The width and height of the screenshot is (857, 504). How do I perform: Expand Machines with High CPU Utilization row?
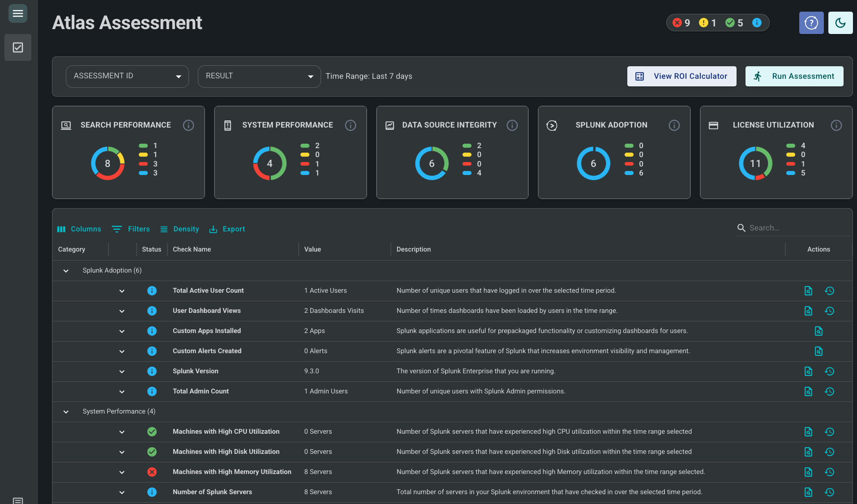point(122,432)
